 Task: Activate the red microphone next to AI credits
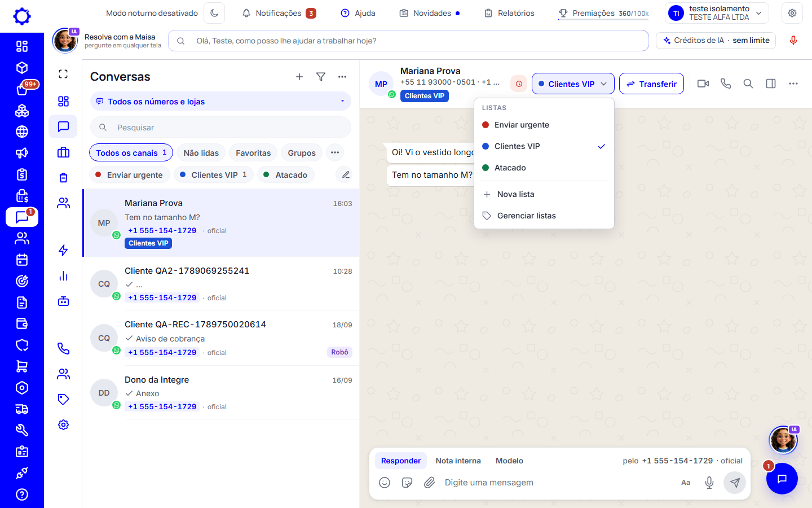click(x=793, y=41)
